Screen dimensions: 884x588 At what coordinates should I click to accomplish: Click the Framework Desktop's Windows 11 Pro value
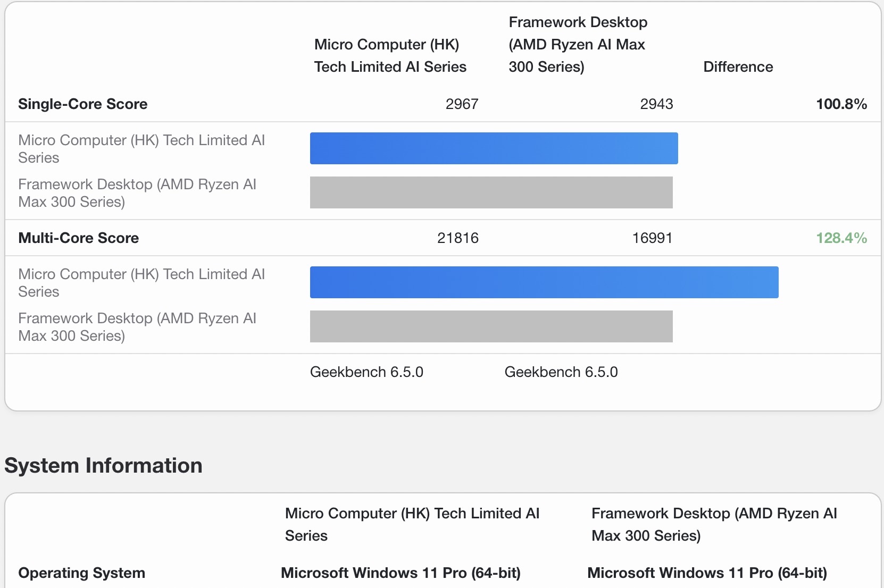[707, 573]
